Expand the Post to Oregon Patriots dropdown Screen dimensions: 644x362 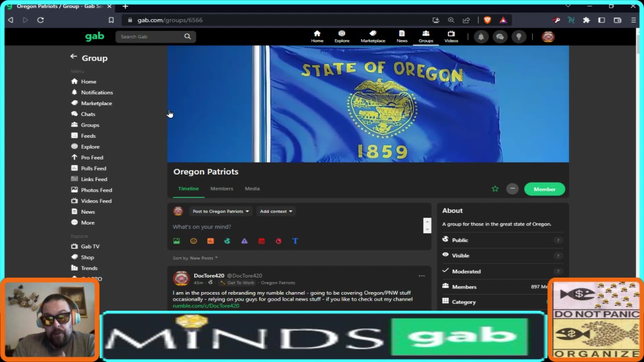click(220, 211)
